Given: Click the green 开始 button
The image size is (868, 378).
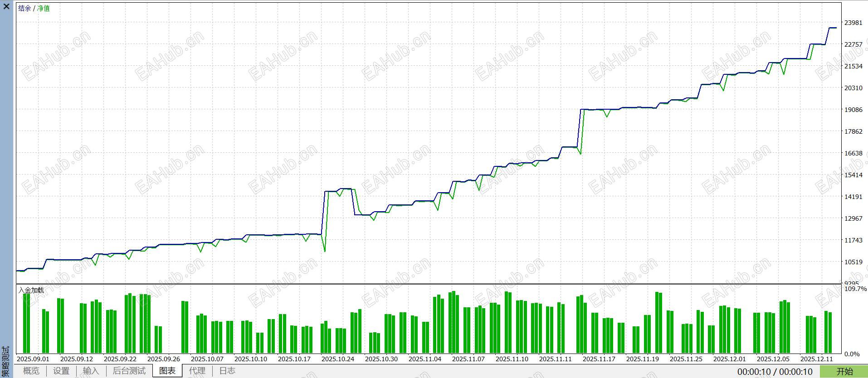Looking at the screenshot, I should click(x=844, y=372).
